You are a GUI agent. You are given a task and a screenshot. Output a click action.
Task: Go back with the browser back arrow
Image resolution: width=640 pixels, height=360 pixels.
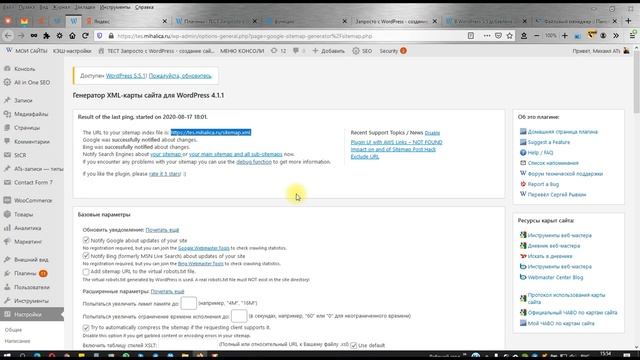[x=8, y=36]
